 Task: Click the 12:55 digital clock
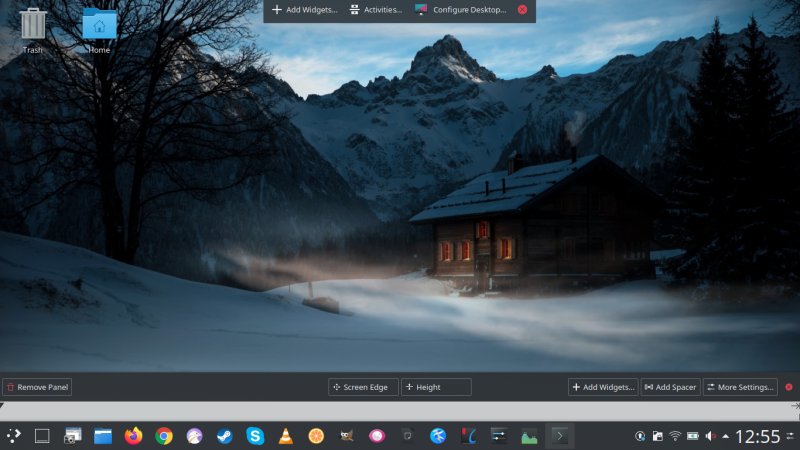[x=758, y=436]
